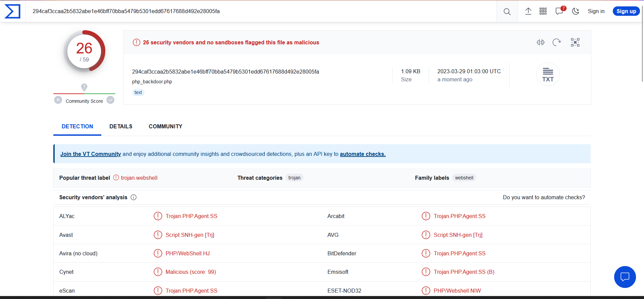Click the Sign up button
This screenshot has width=644, height=299.
pyautogui.click(x=626, y=11)
